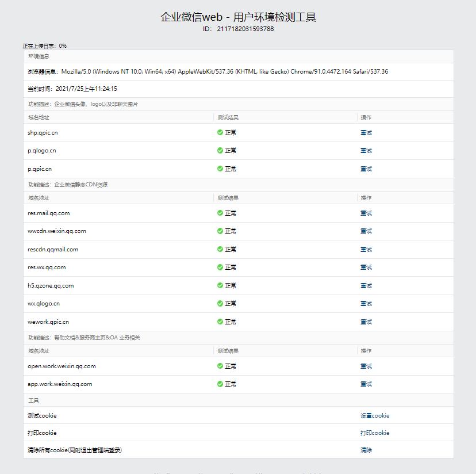Retry test for wework.qpic.cn
The image size is (476, 474).
[x=366, y=322]
